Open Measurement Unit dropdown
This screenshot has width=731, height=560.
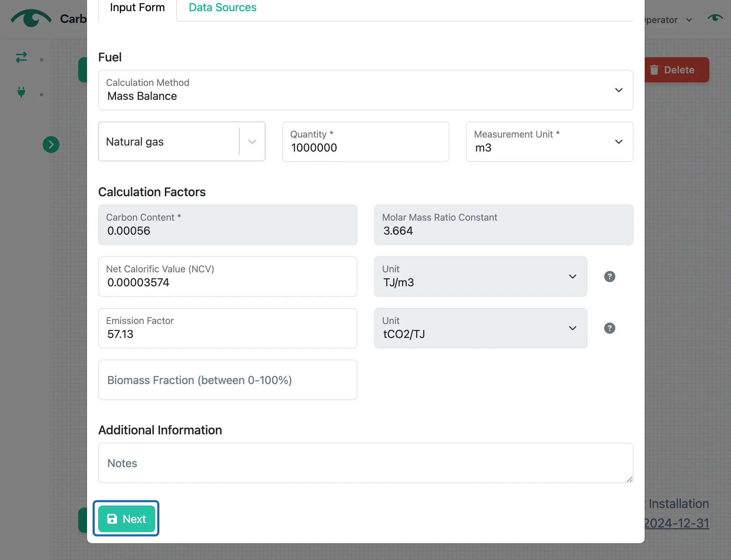point(549,142)
